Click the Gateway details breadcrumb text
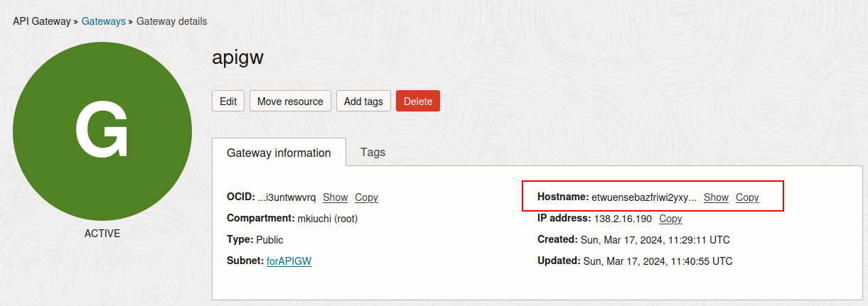 pyautogui.click(x=172, y=21)
